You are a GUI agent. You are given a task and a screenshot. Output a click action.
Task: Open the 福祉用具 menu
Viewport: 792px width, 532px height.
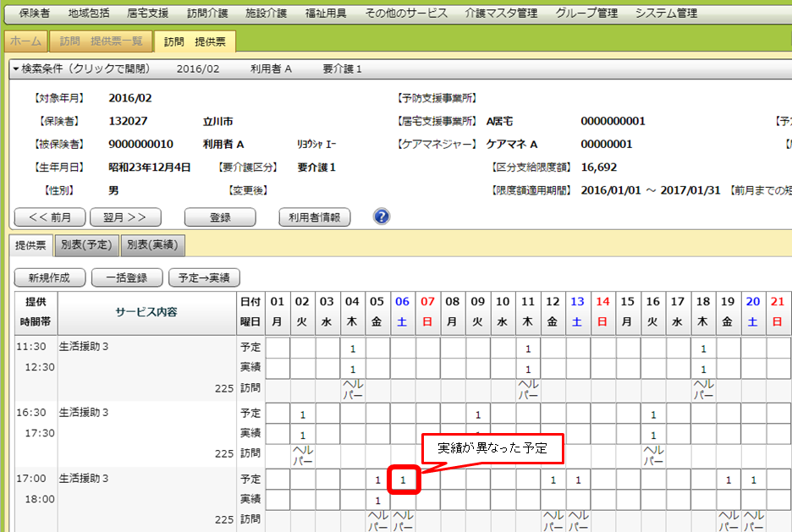coord(326,13)
